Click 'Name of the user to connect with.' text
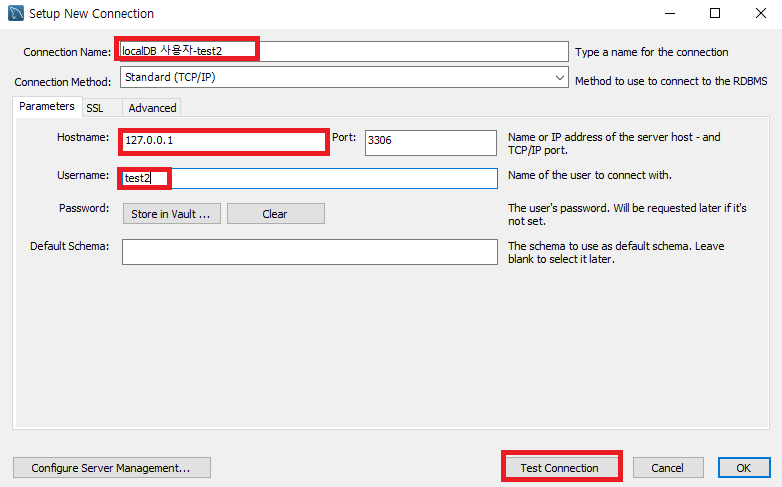This screenshot has width=782, height=487. point(589,175)
